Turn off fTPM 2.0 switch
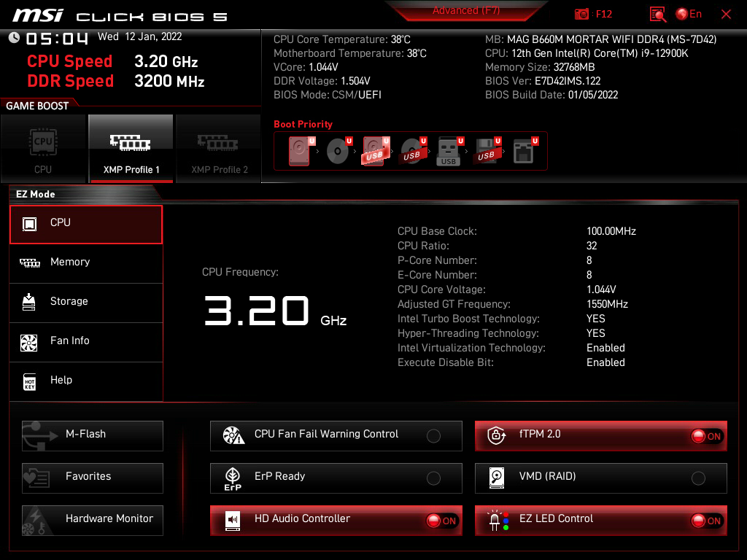Viewport: 747px width, 560px height. [707, 436]
